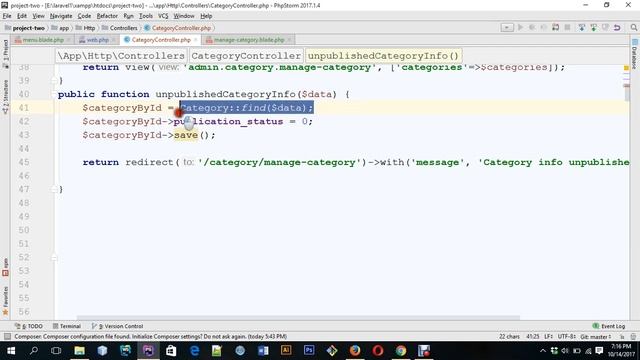Click \App\Http\Controllers namespace breadcrumb
640x360 pixels.
click(121, 56)
